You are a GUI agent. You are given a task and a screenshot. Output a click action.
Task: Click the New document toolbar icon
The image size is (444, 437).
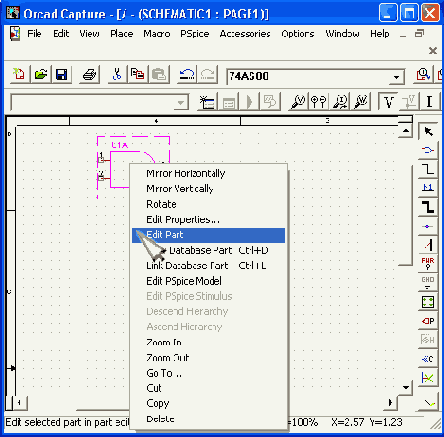(19, 74)
